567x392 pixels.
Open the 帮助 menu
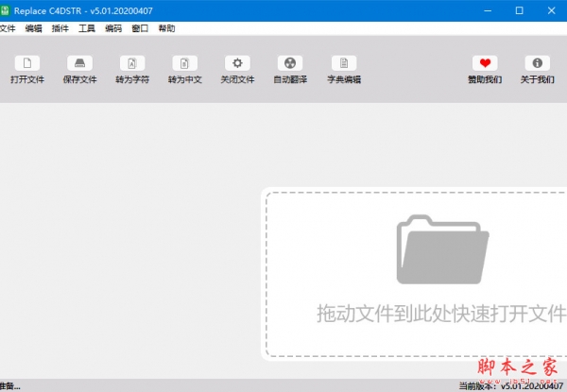pyautogui.click(x=166, y=28)
